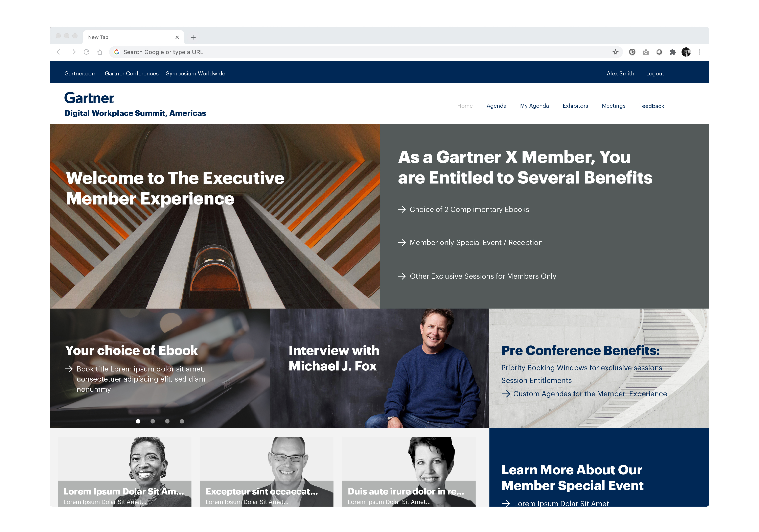
Task: Click Your choice of Ebook heading
Action: (131, 350)
